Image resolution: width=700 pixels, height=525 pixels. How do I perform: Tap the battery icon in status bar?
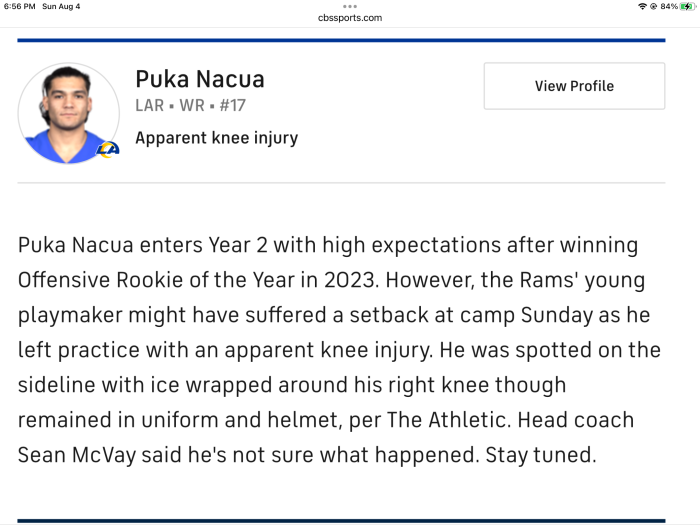coord(687,7)
